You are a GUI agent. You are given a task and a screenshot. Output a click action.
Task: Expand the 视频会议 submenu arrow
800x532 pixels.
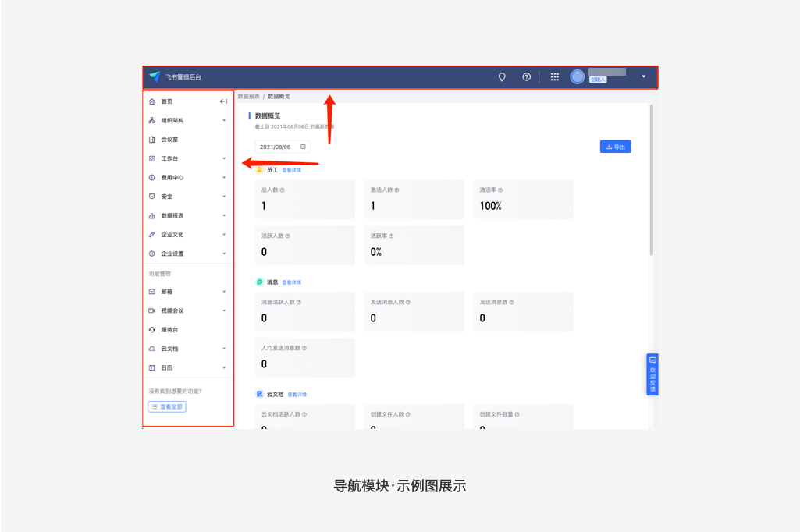tap(224, 310)
